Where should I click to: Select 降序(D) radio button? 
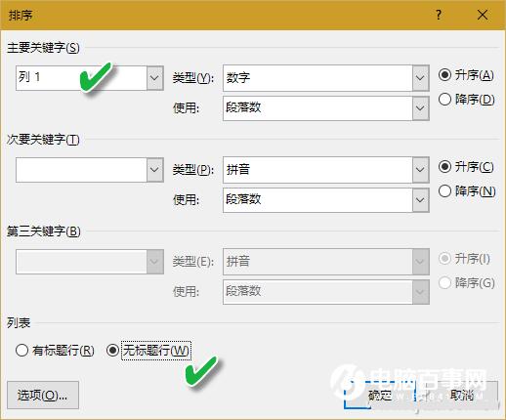[x=466, y=100]
